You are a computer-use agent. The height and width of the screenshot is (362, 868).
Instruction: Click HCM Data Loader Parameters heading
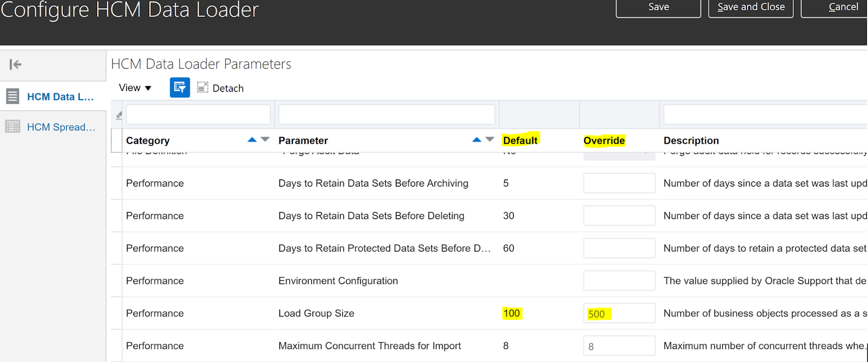pyautogui.click(x=201, y=64)
